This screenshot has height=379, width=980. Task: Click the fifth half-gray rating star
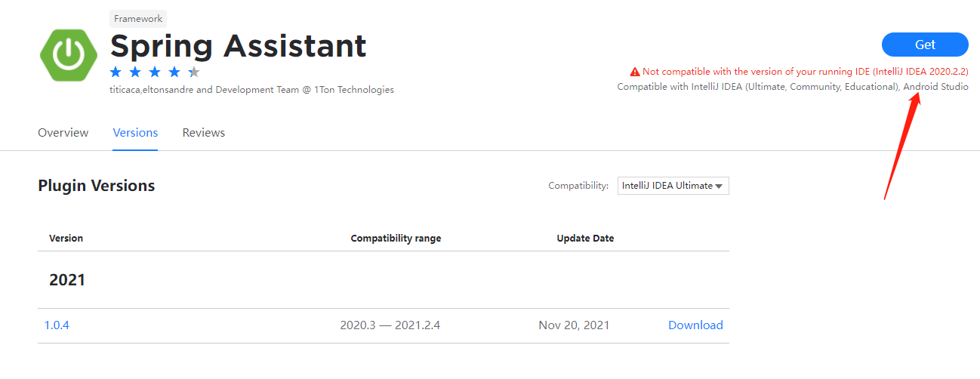(194, 72)
